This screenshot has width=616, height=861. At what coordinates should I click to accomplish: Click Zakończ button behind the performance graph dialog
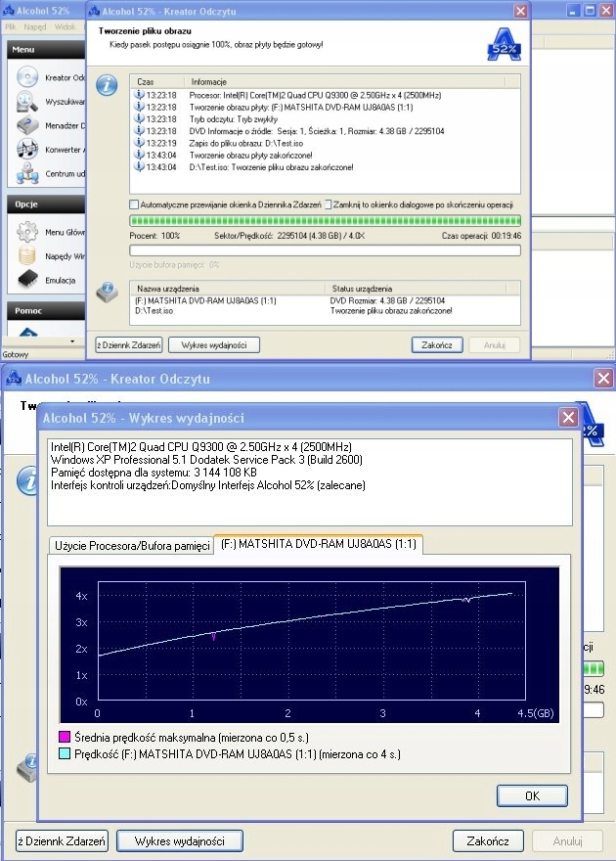[488, 840]
